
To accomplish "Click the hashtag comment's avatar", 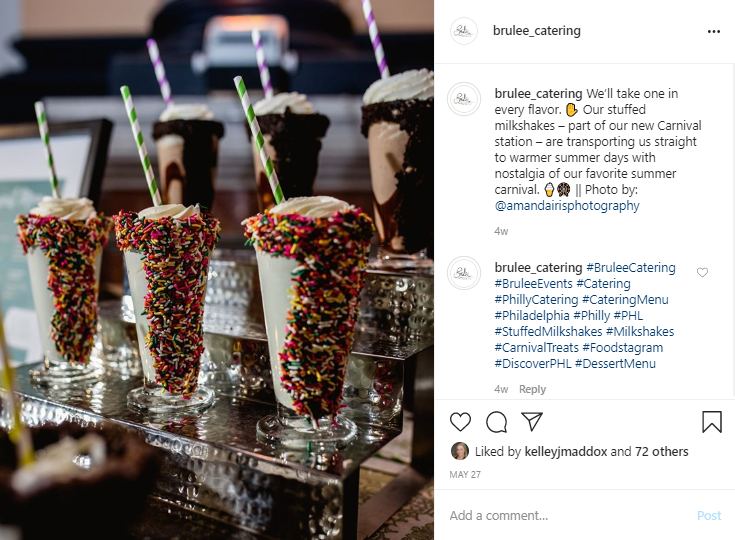I will [x=464, y=273].
